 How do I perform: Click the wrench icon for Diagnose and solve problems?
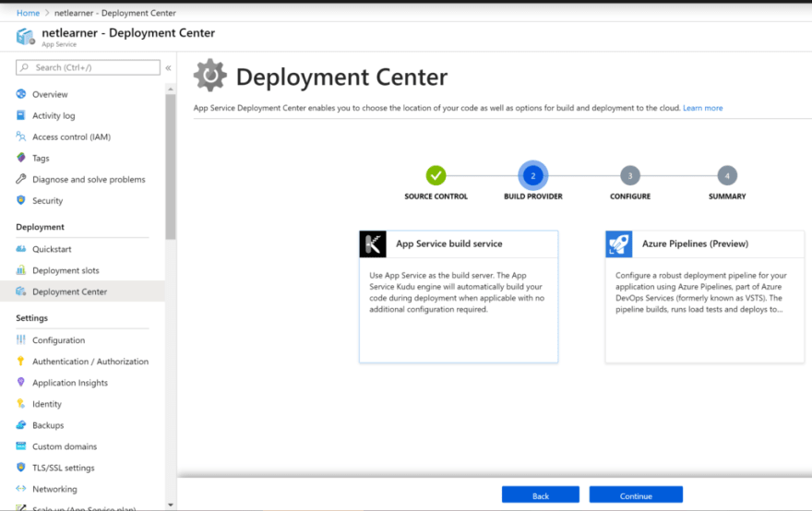click(x=20, y=179)
